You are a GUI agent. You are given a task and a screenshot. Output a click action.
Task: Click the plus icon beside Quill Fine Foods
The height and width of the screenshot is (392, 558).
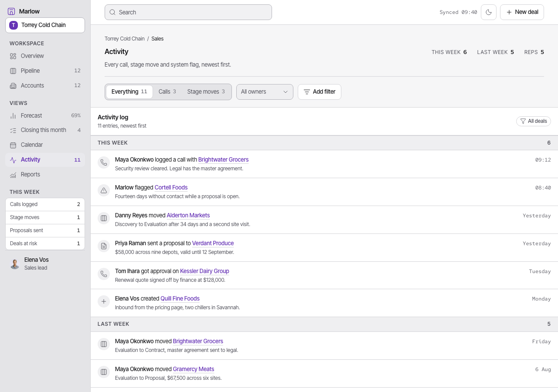coord(104,301)
